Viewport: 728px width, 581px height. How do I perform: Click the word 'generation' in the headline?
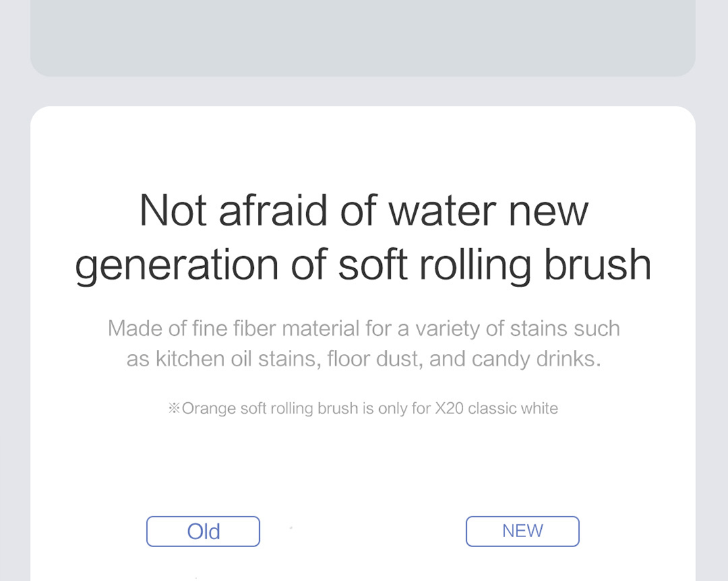[177, 265]
